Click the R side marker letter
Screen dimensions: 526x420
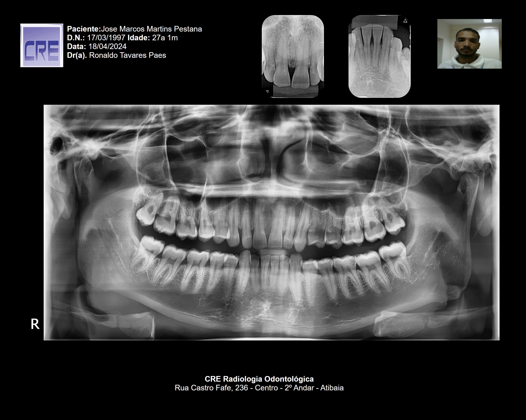coord(35,325)
